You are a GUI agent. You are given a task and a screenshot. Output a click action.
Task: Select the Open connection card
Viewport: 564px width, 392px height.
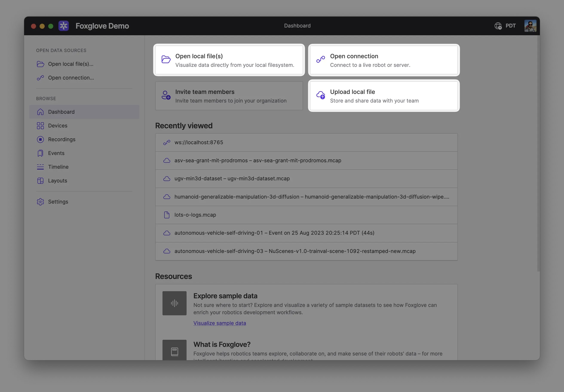tap(384, 60)
